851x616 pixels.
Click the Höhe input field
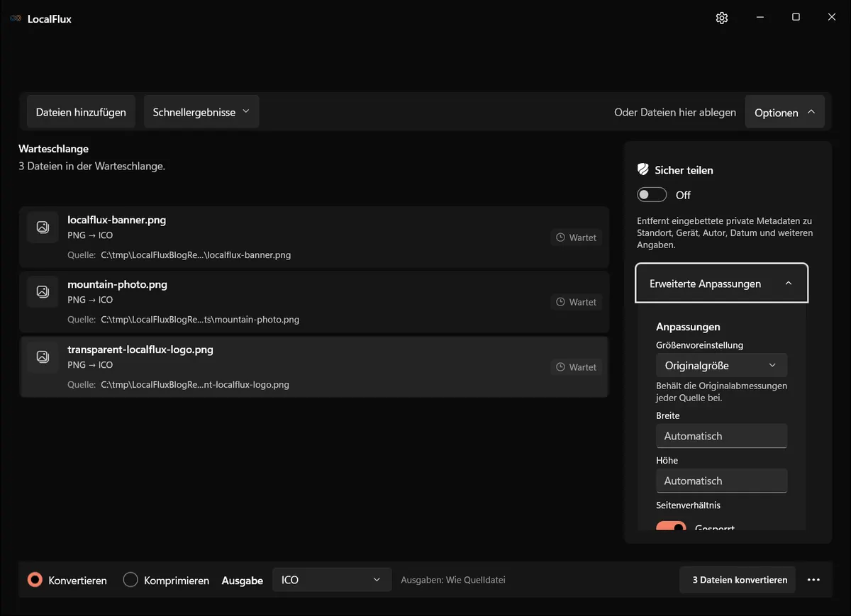point(722,481)
